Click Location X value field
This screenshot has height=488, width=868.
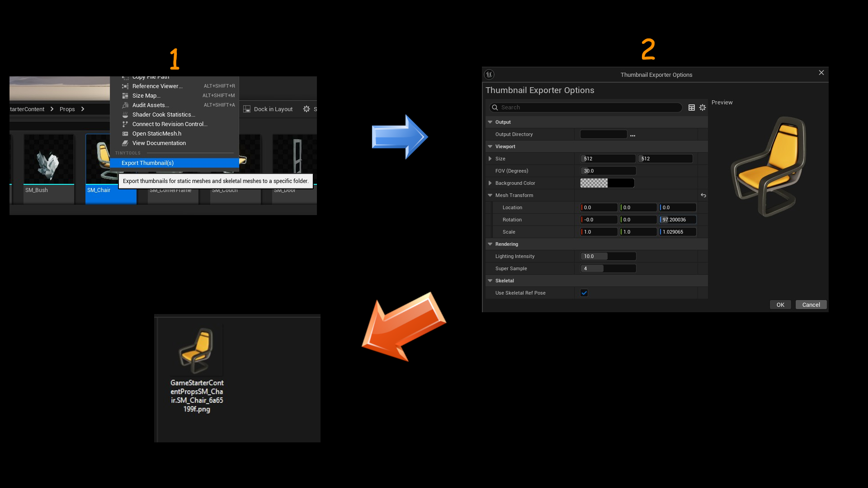(x=599, y=208)
